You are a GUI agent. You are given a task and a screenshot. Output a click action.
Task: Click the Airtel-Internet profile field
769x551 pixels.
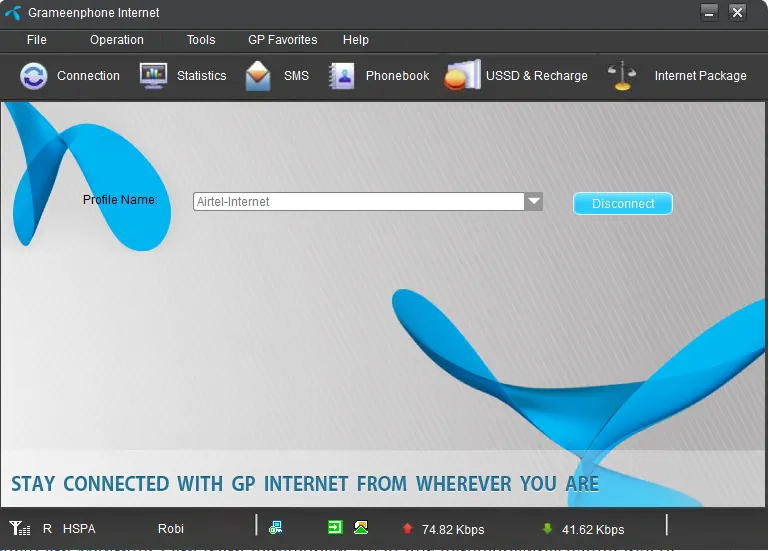pos(359,201)
